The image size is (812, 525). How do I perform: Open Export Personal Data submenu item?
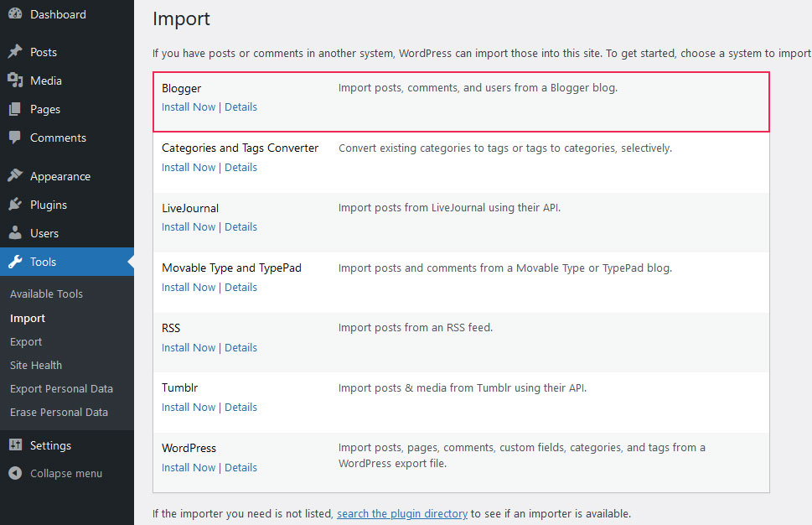pos(61,388)
